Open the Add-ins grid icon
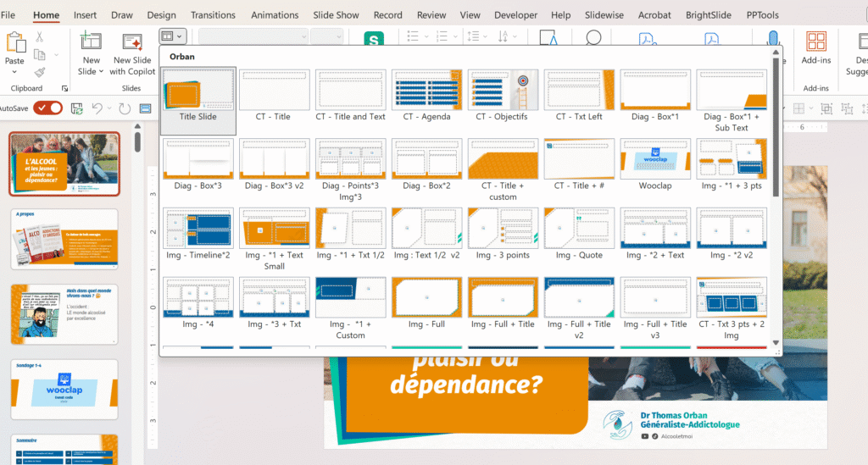The image size is (868, 465). point(816,42)
